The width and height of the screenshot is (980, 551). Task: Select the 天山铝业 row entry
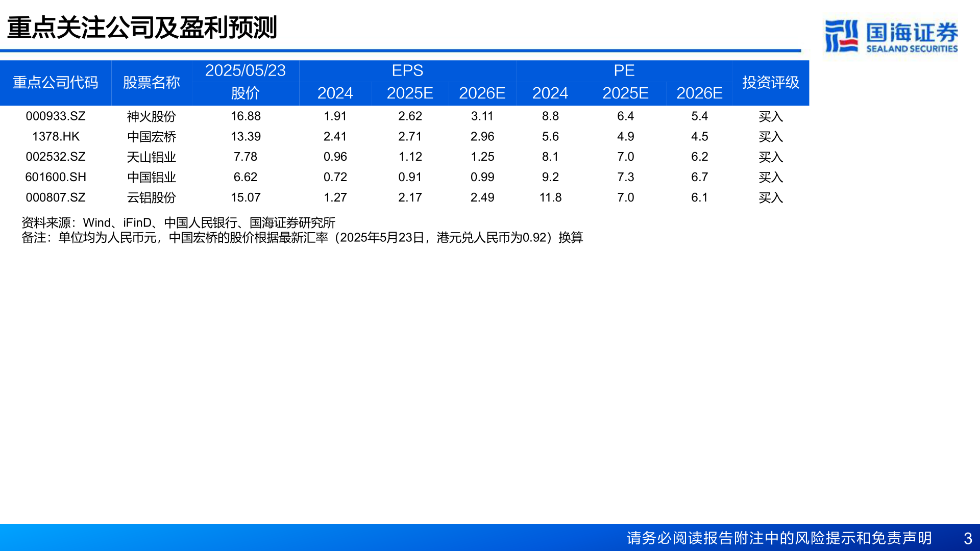[x=152, y=157]
